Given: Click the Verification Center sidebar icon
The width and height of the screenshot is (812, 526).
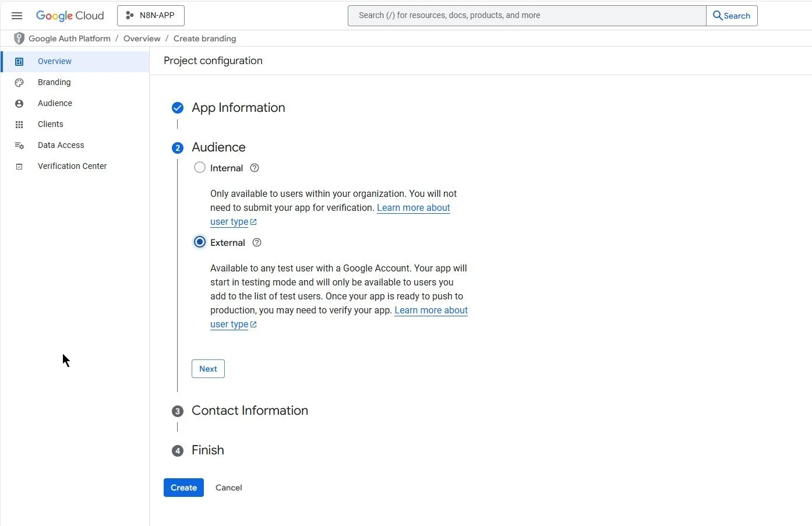Looking at the screenshot, I should click(x=19, y=166).
